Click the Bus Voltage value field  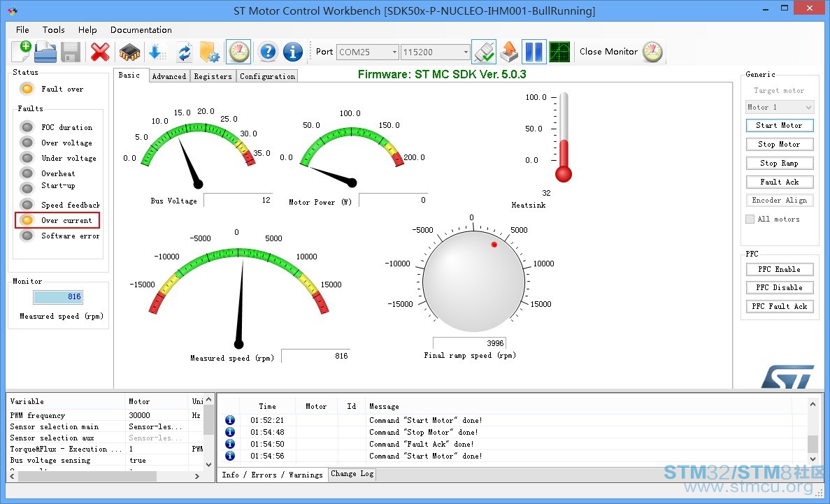(x=238, y=200)
